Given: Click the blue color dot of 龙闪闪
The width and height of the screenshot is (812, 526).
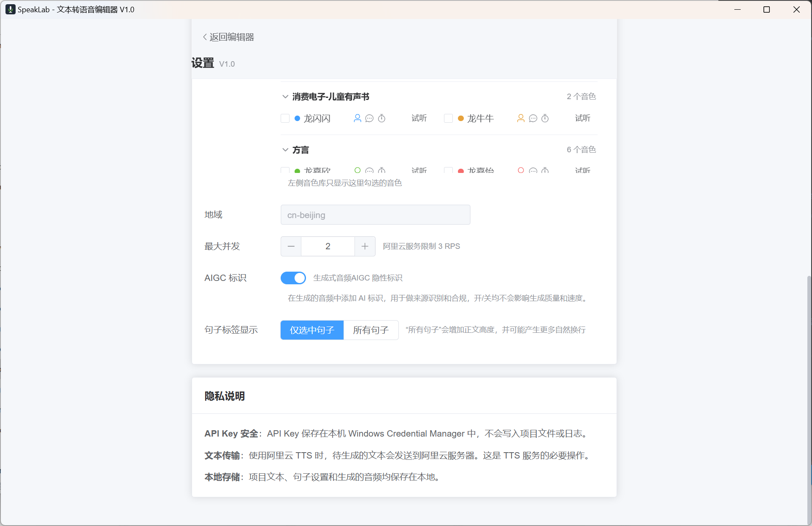Looking at the screenshot, I should pyautogui.click(x=297, y=119).
